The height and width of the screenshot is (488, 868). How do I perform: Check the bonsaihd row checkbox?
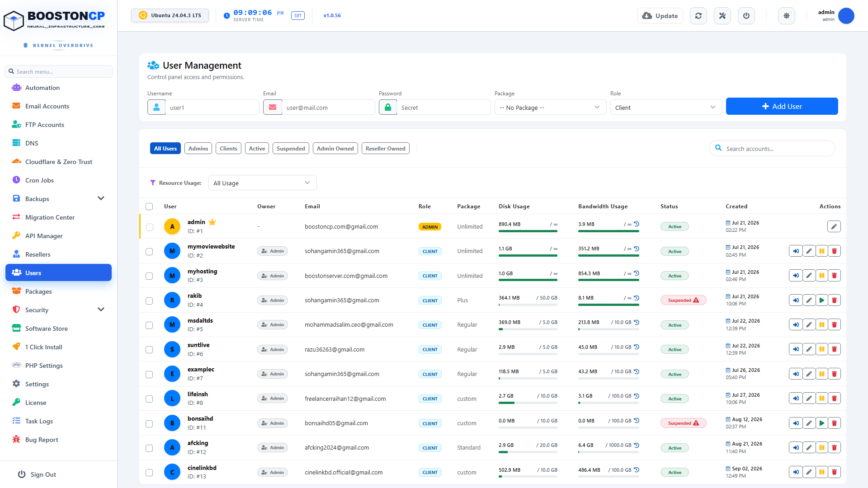(149, 424)
